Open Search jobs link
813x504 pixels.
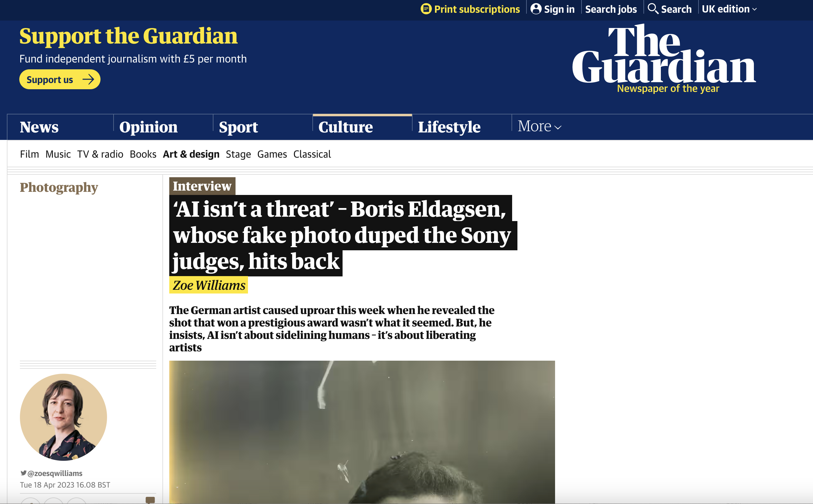pos(611,9)
